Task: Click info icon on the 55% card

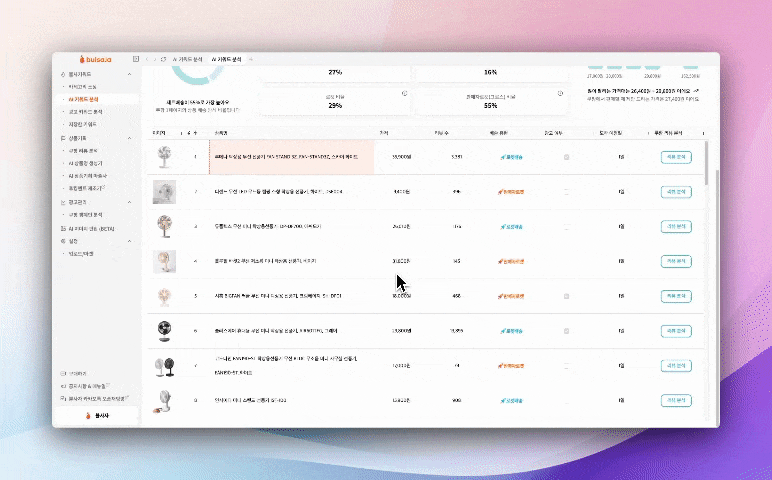Action: pyautogui.click(x=560, y=94)
